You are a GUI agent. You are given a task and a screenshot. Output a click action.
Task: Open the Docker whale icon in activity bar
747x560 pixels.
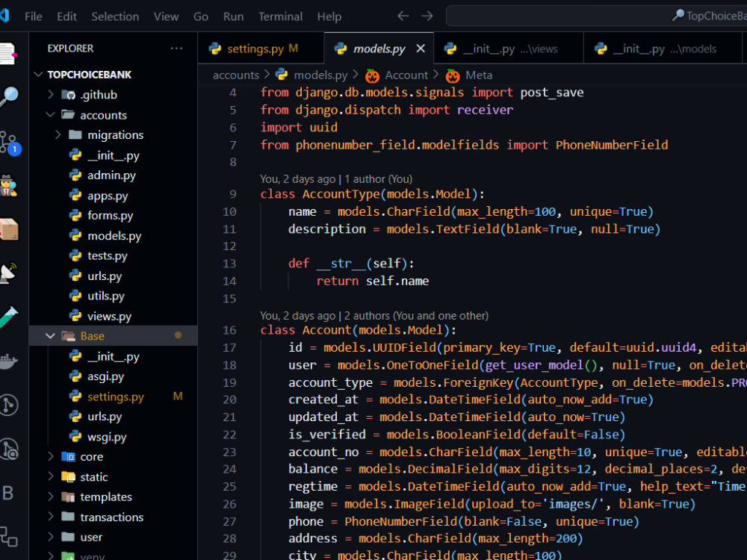click(x=8, y=361)
